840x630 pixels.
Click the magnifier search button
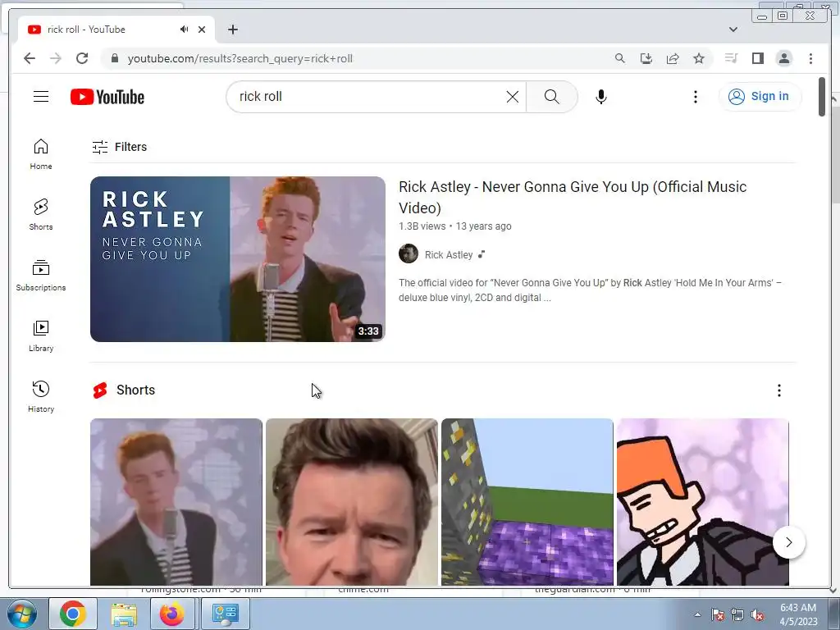tap(552, 97)
